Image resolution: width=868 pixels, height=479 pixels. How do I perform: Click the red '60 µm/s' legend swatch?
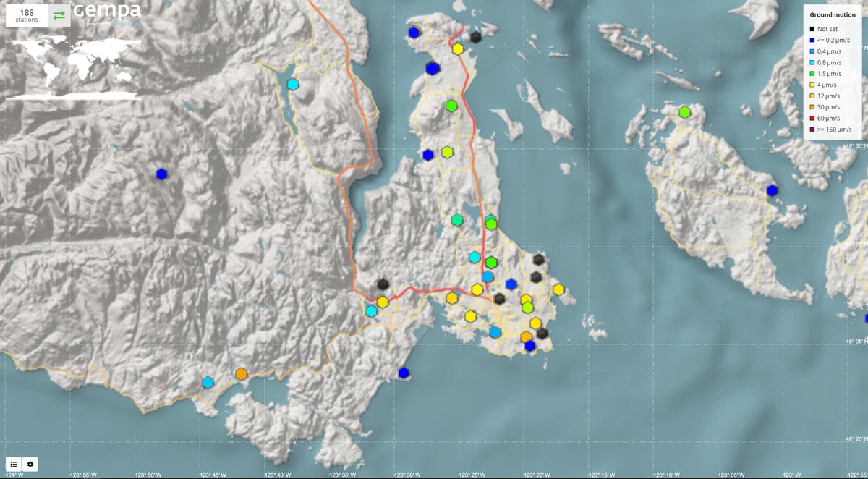point(813,118)
